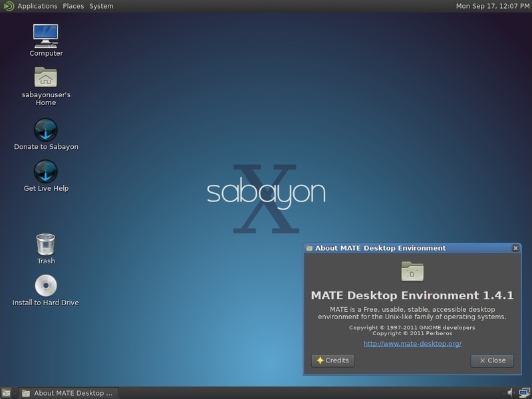Screen dimensions: 532x399
Task: Click the Copyright 2011 Perberos text
Action: tap(412, 333)
